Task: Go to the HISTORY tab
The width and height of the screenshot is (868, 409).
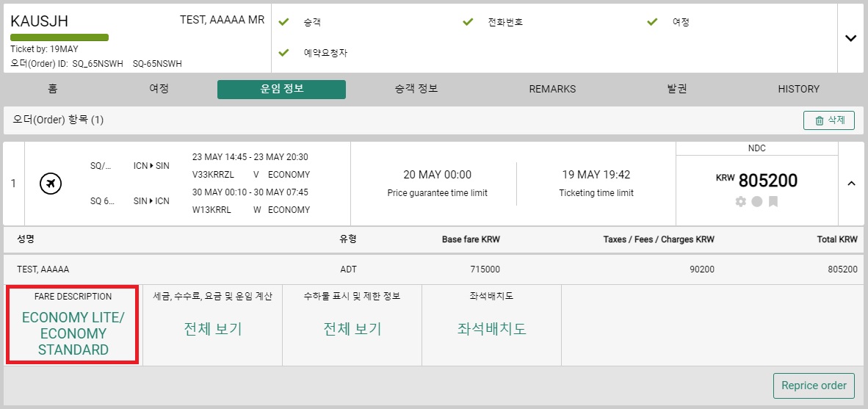Action: 798,89
